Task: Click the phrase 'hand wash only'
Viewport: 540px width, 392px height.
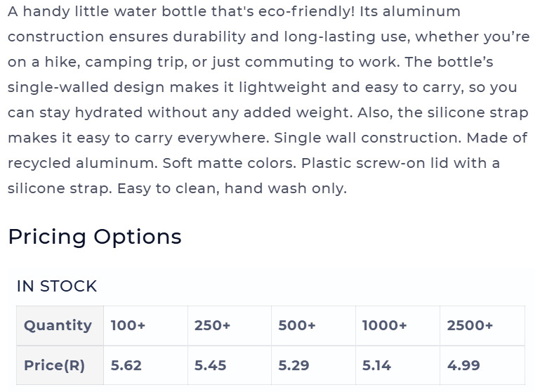Action: coord(284,188)
